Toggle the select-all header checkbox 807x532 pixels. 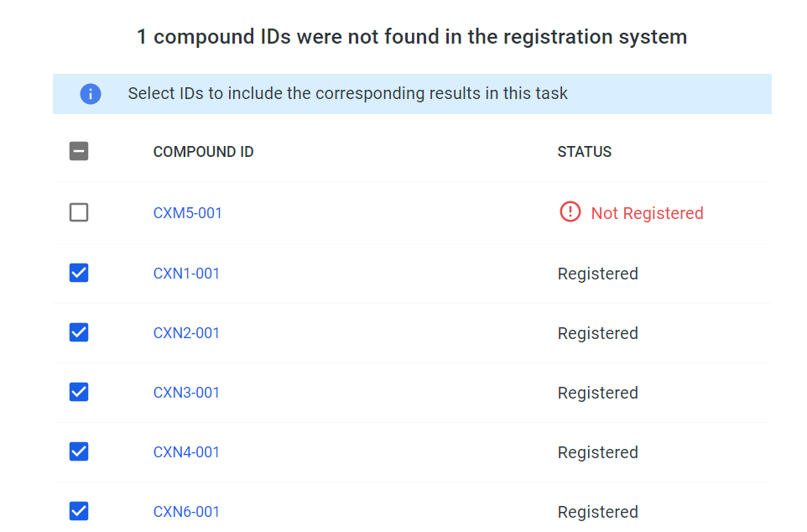(79, 152)
